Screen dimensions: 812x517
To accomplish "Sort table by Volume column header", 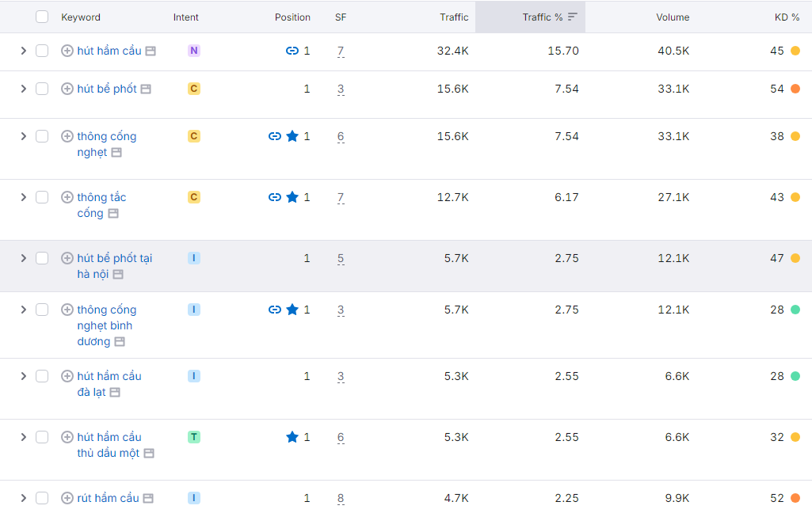I will click(673, 17).
